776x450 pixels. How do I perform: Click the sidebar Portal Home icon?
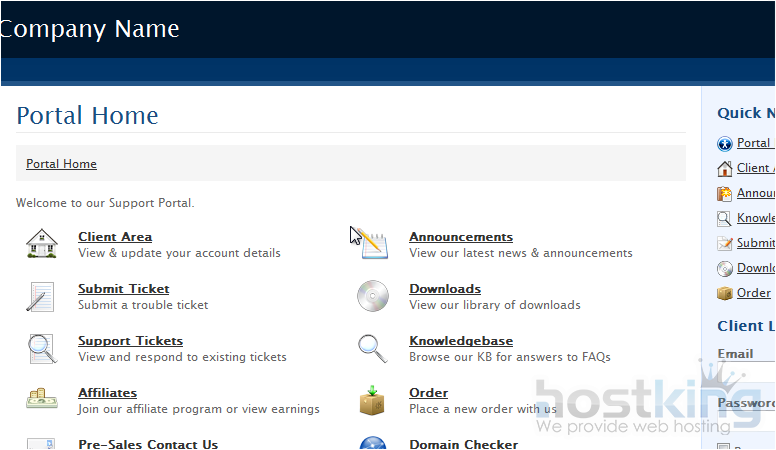725,144
